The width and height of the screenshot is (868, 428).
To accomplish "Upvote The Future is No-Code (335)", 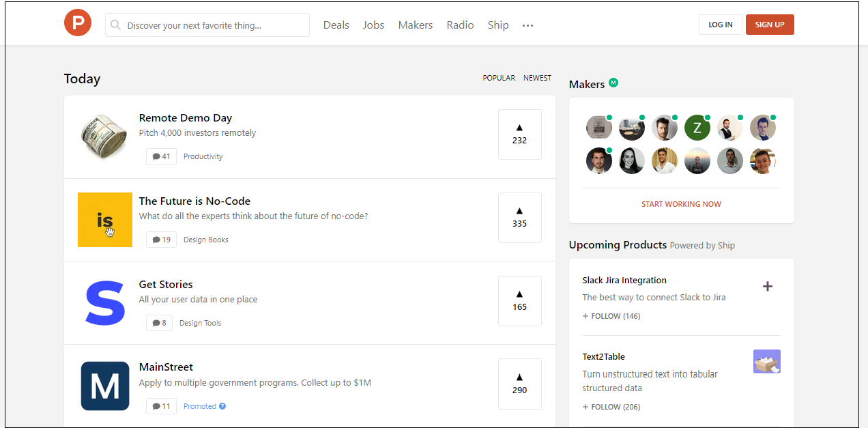I will [520, 218].
